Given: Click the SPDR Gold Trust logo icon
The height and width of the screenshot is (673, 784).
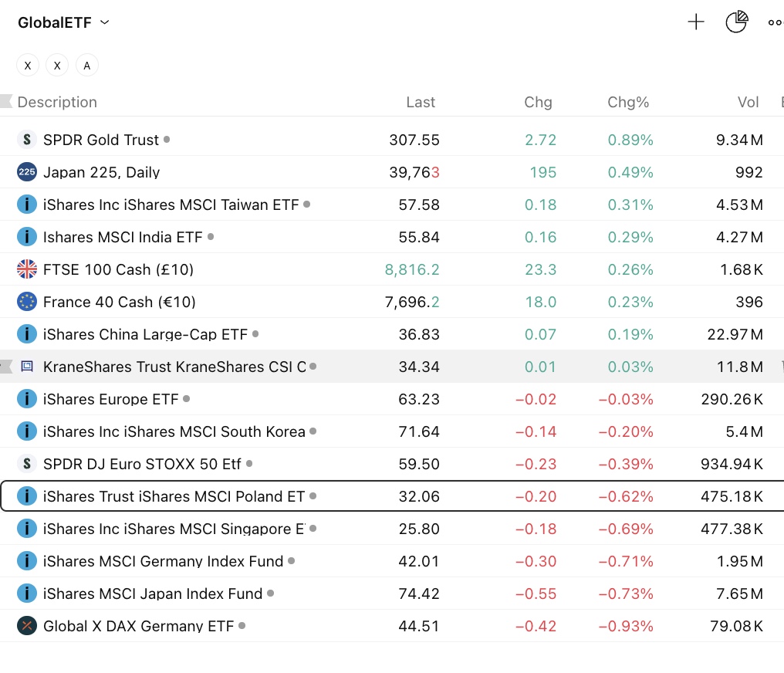Looking at the screenshot, I should tap(27, 140).
